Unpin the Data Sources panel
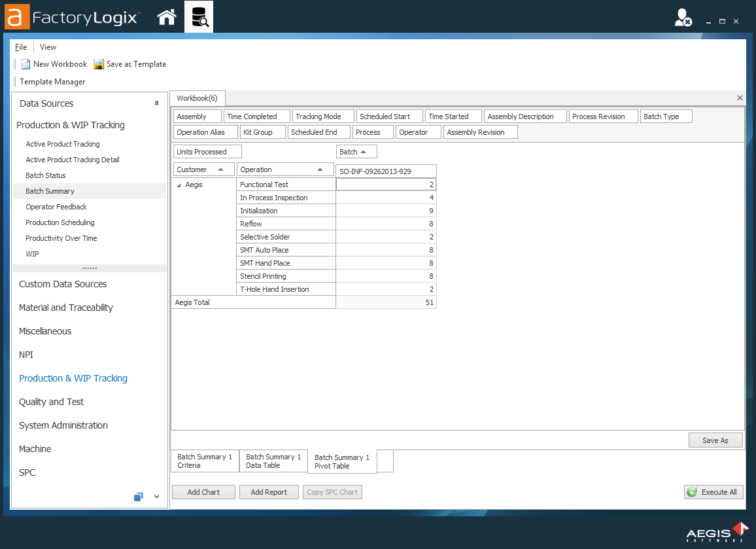Screen dimensions: 756x549 coord(157,103)
